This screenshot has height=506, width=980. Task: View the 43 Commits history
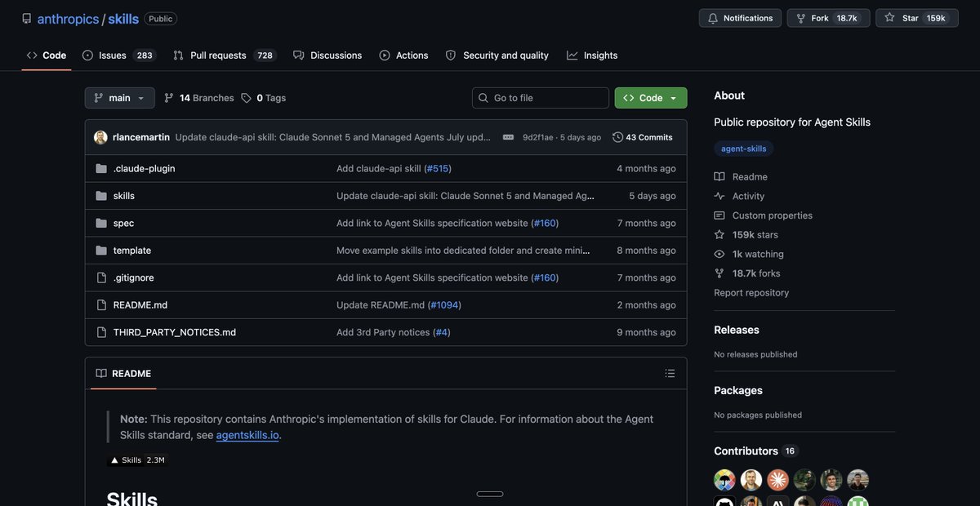coord(643,137)
